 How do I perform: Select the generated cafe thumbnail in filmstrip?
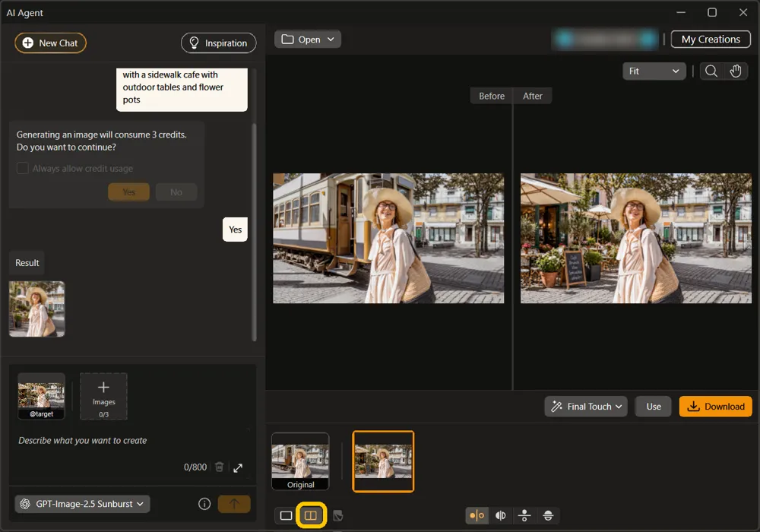point(383,461)
